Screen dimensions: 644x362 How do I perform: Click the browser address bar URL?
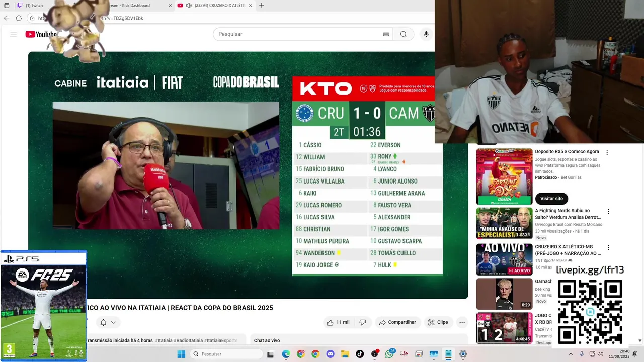pos(123,18)
